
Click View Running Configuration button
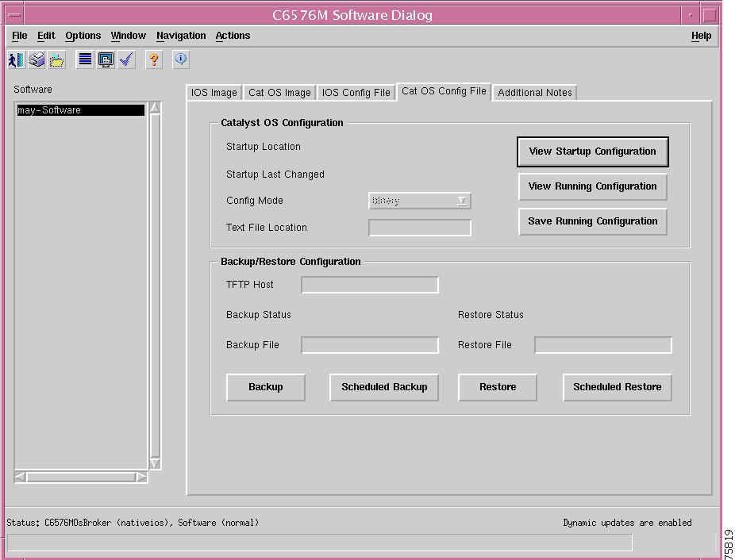coord(592,186)
